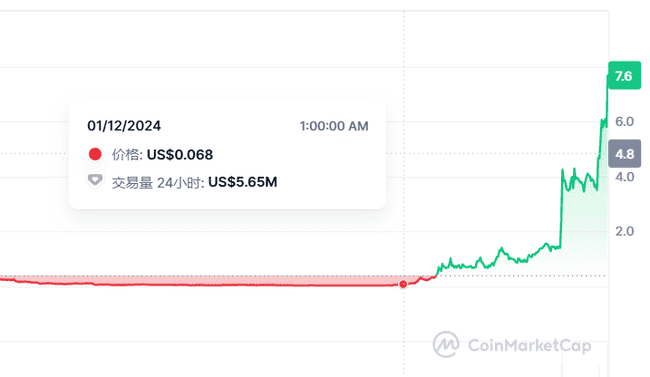Viewport: 650px width, 377px height.
Task: Select the red marker point on chart line
Action: [403, 284]
